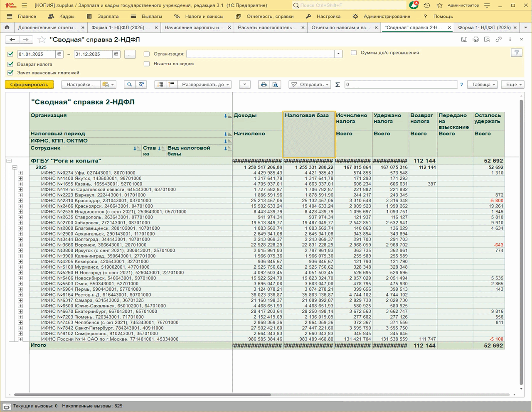The height and width of the screenshot is (412, 532).
Task: Click the Настройки... button
Action: 81,84
